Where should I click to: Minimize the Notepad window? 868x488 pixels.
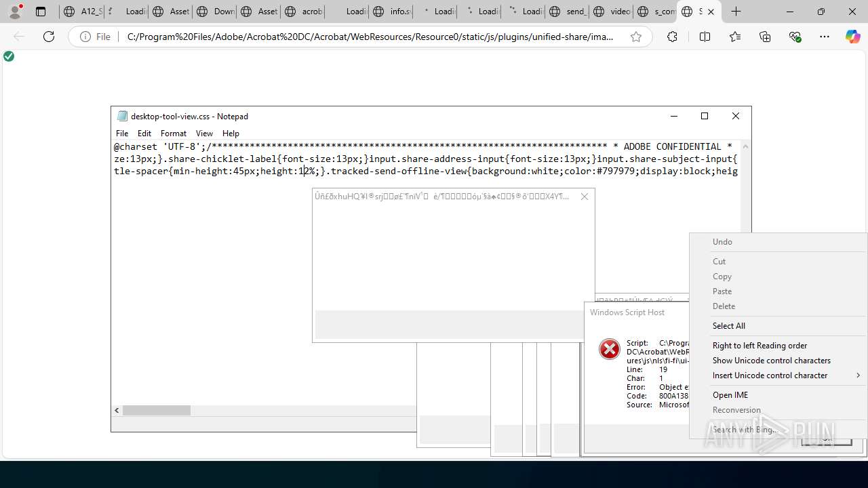[673, 116]
